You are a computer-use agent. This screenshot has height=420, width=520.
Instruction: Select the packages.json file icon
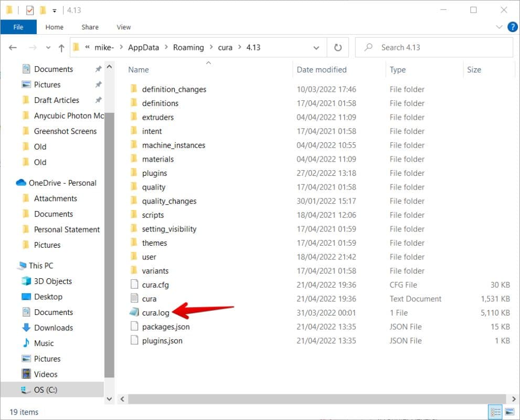134,326
